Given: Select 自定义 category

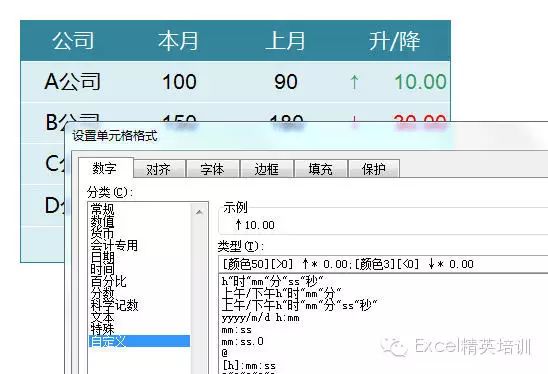Looking at the screenshot, I should (139, 341).
